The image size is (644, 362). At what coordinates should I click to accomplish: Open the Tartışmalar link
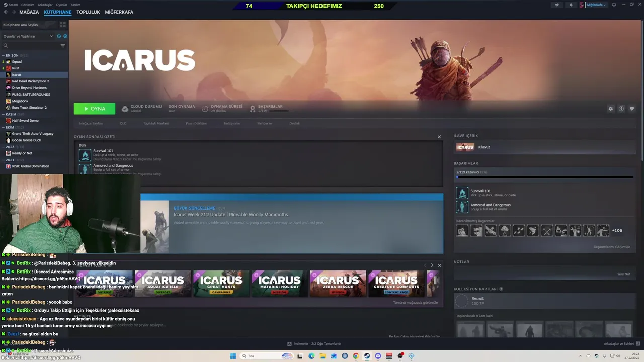(x=232, y=123)
